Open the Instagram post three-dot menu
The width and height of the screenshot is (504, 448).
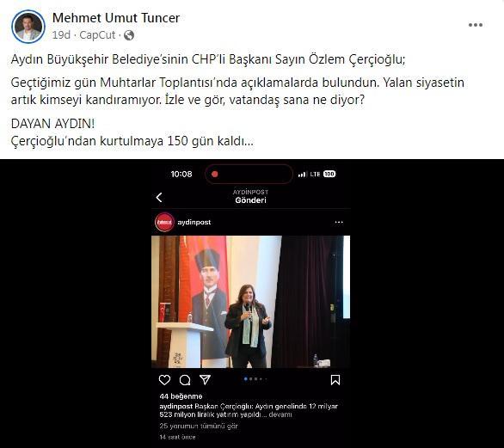pos(339,222)
